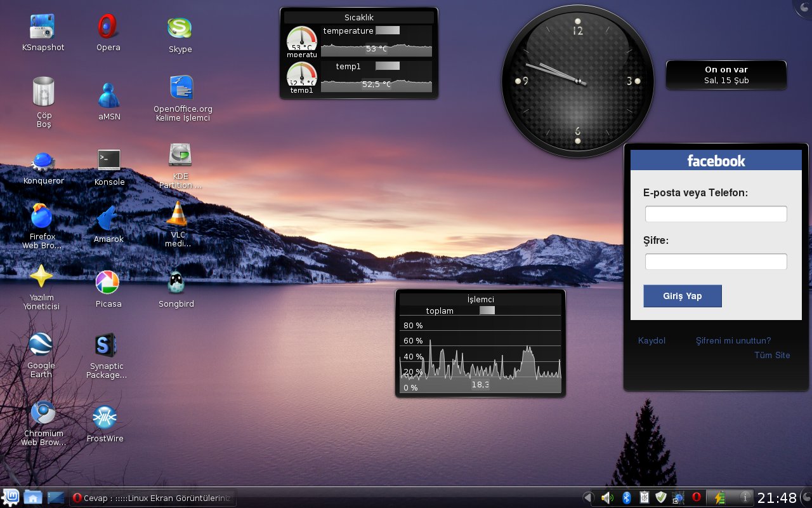This screenshot has width=812, height=508.
Task: Follow the Kaydol sign-up link
Action: (652, 340)
